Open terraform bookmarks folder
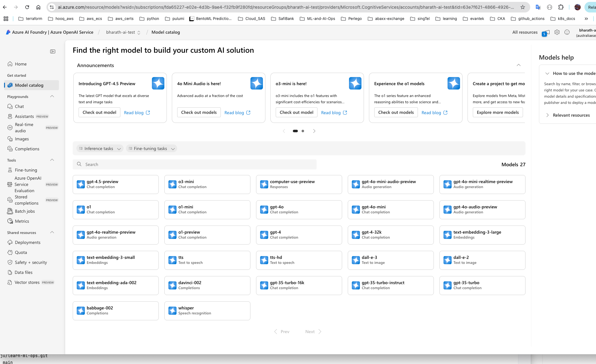This screenshot has width=596, height=364. tap(30, 19)
